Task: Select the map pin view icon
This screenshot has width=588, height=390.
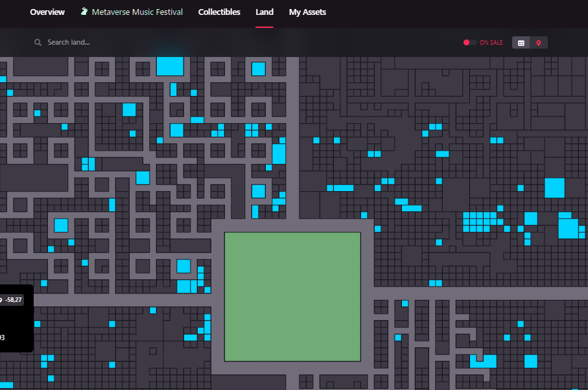Action: (538, 43)
